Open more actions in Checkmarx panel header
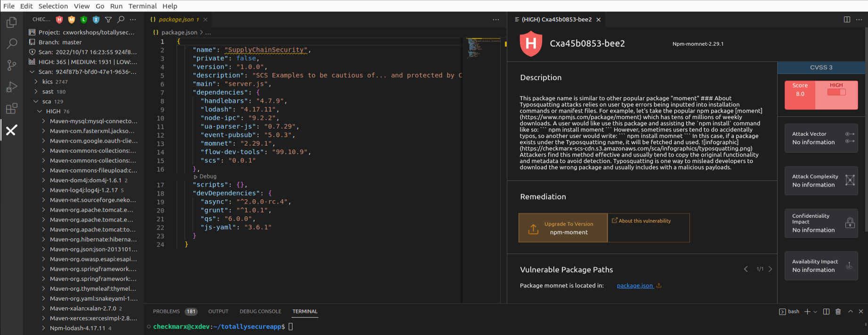This screenshot has width=868, height=335. click(x=133, y=19)
